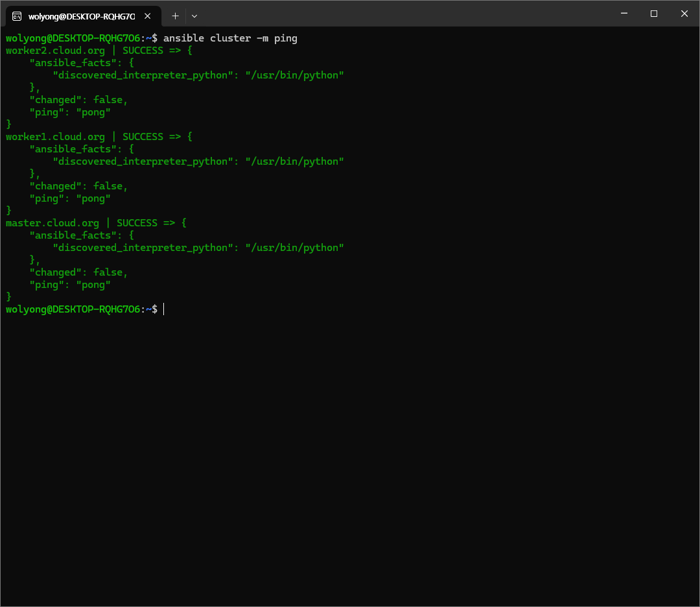
Task: Click the terminal icon in the tab
Action: coord(17,16)
